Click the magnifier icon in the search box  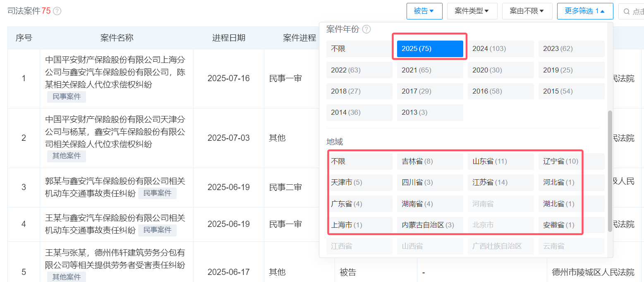tap(627, 12)
